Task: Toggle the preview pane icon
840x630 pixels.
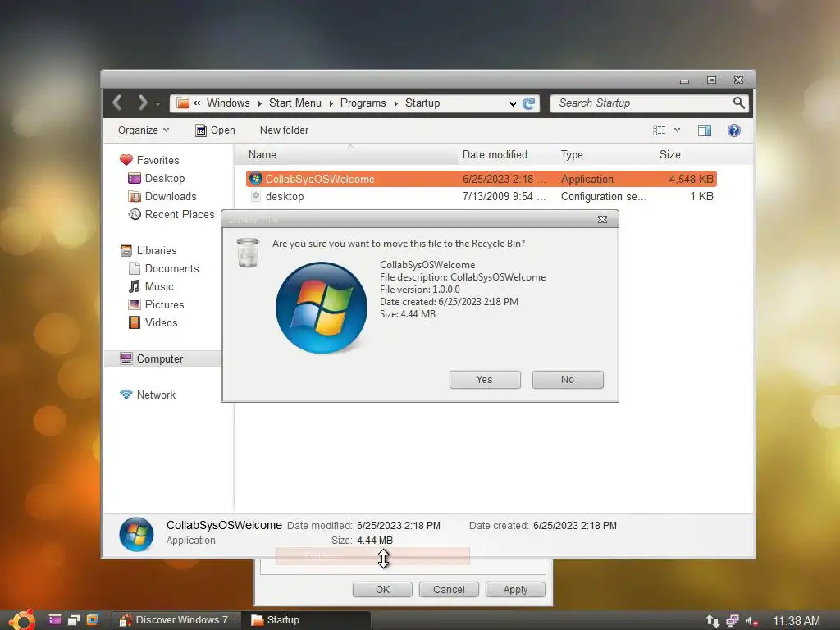Action: tap(705, 130)
